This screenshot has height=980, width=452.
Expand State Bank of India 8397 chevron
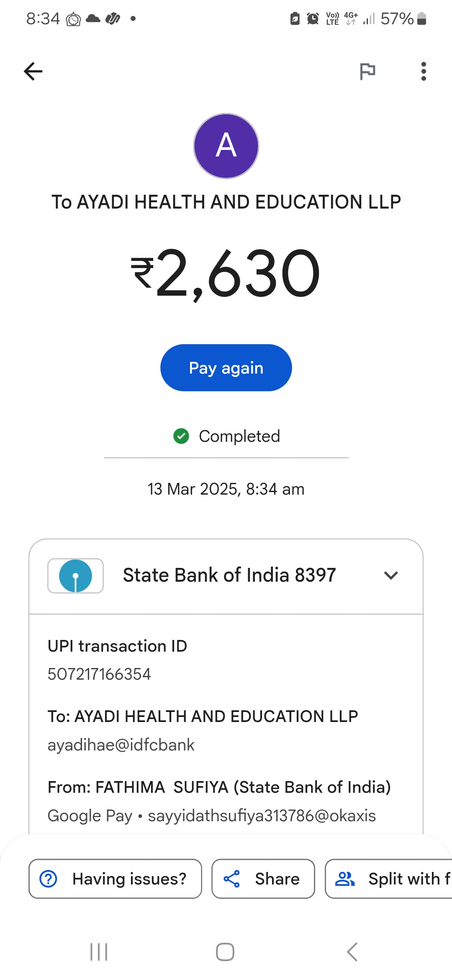(x=390, y=576)
